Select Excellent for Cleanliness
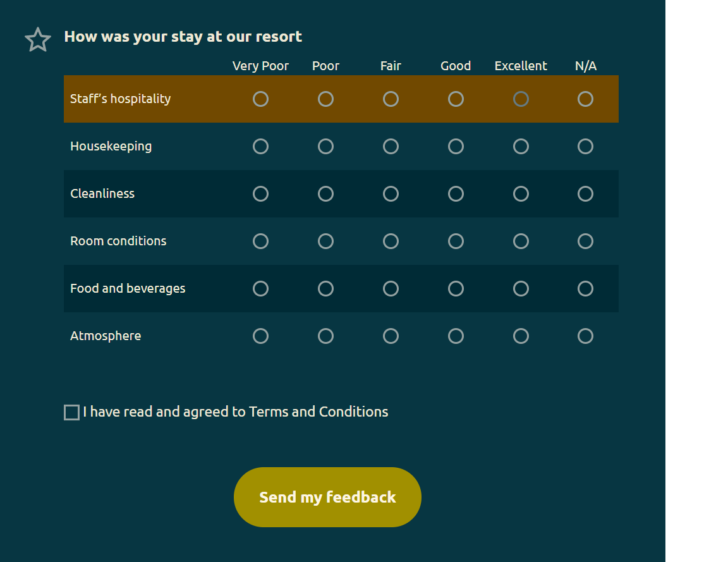728x562 pixels. (521, 194)
